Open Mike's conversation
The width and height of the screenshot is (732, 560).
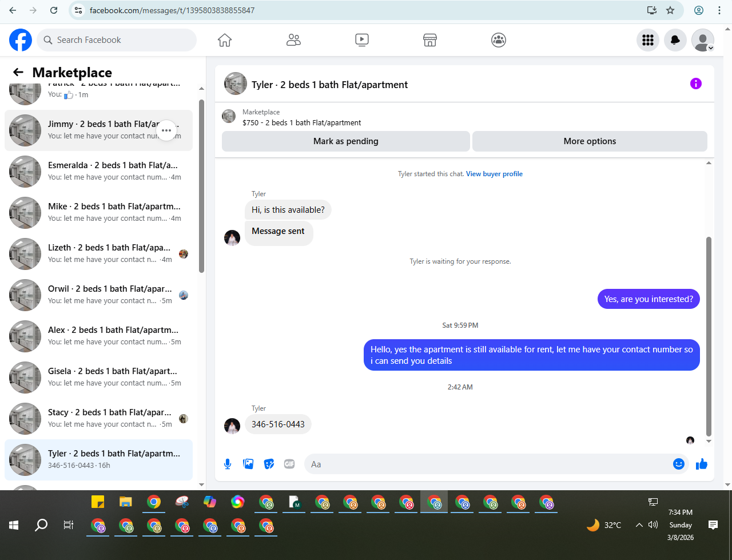(98, 213)
